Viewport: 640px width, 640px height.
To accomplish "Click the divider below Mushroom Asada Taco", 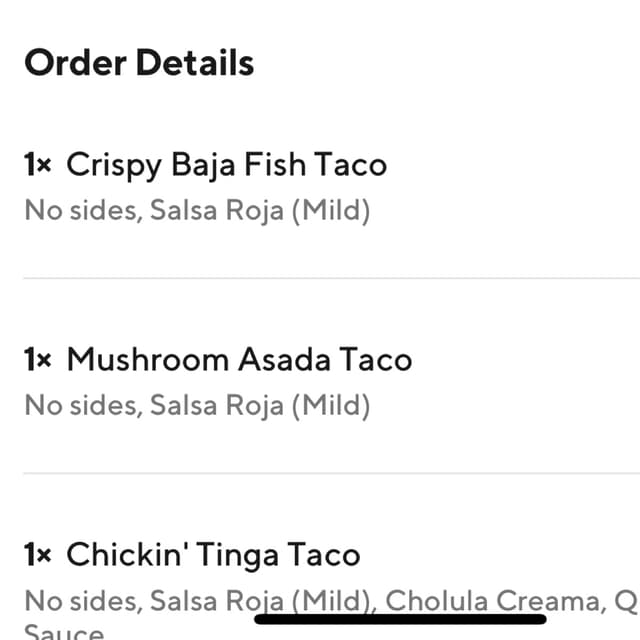I will pos(331,473).
